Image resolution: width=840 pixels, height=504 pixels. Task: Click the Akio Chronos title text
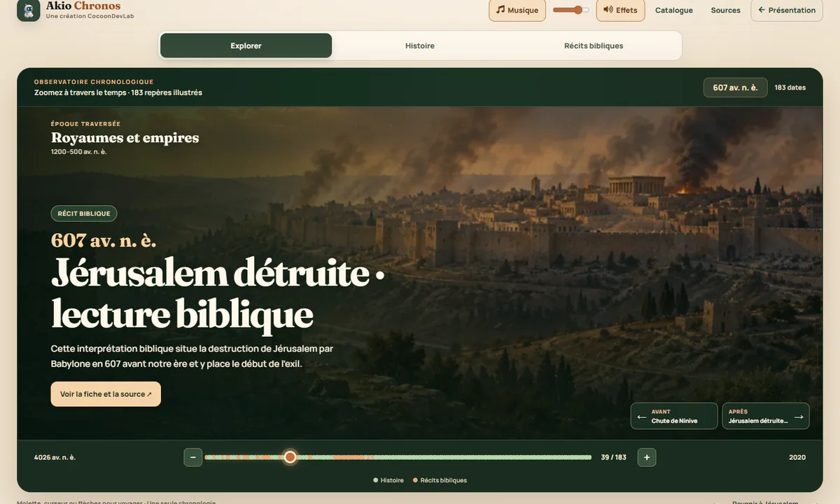83,6
